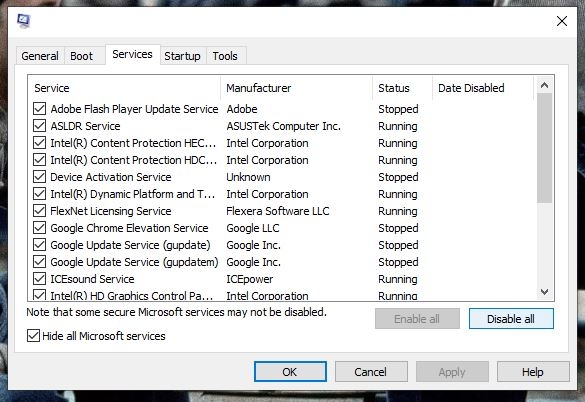585x402 pixels.
Task: Select the Device Activation Service name text
Action: pyautogui.click(x=111, y=177)
